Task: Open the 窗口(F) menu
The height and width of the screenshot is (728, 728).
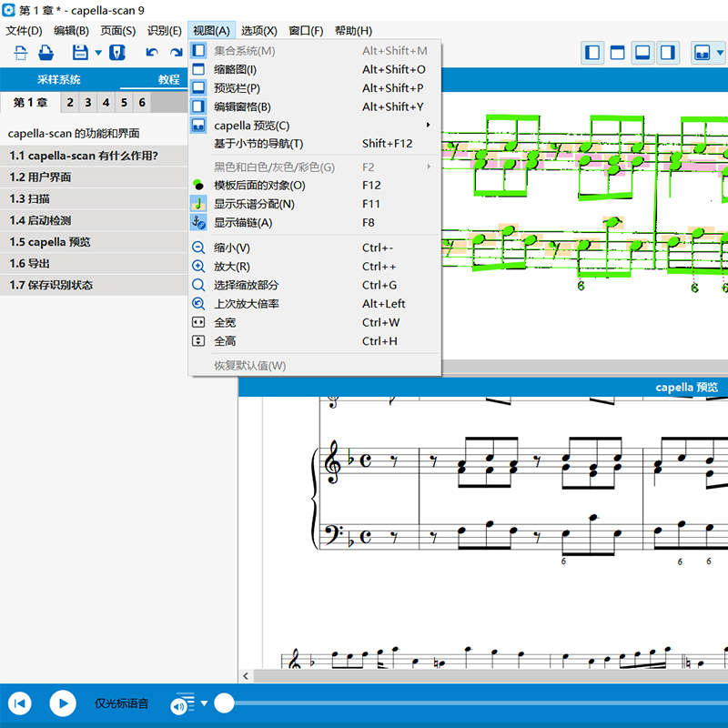Action: 306,31
